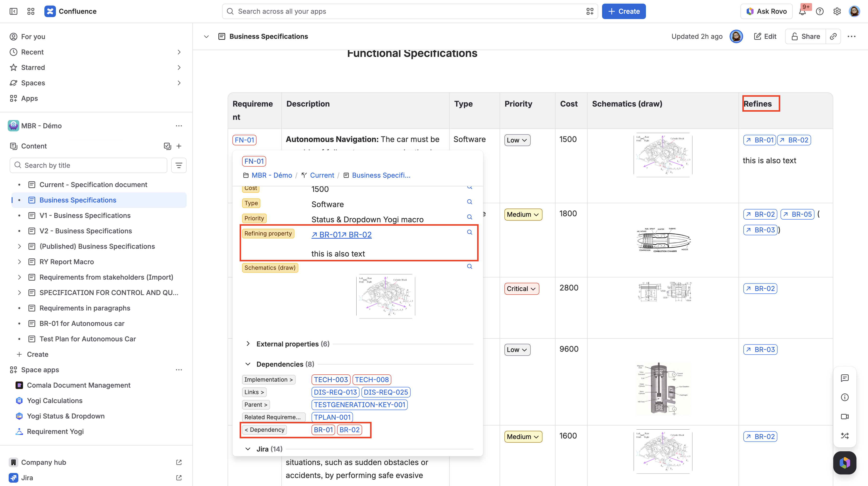The height and width of the screenshot is (486, 868).
Task: Copy the page link with the chain icon
Action: click(833, 36)
